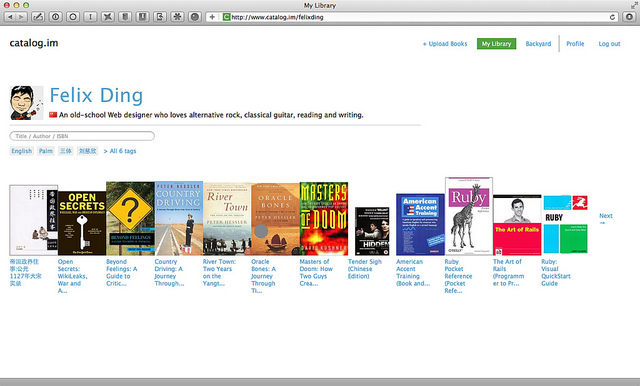Filter by the 三体 tag

coord(65,151)
